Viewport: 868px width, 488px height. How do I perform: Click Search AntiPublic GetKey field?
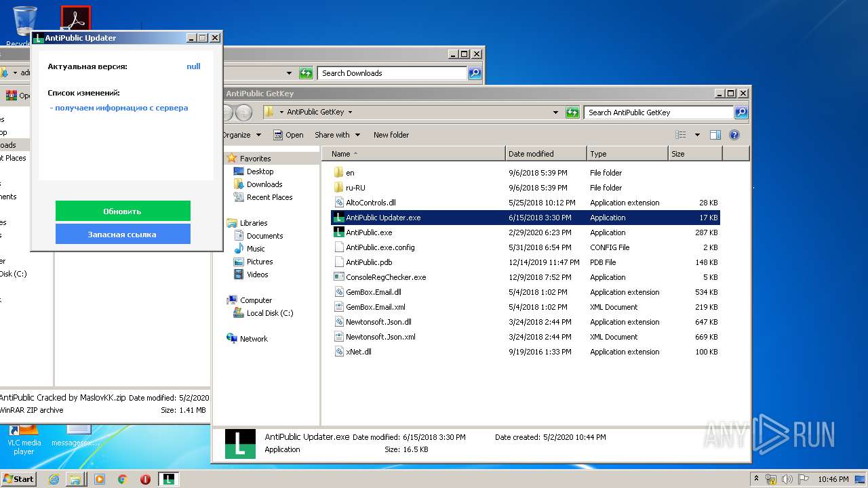tap(658, 113)
